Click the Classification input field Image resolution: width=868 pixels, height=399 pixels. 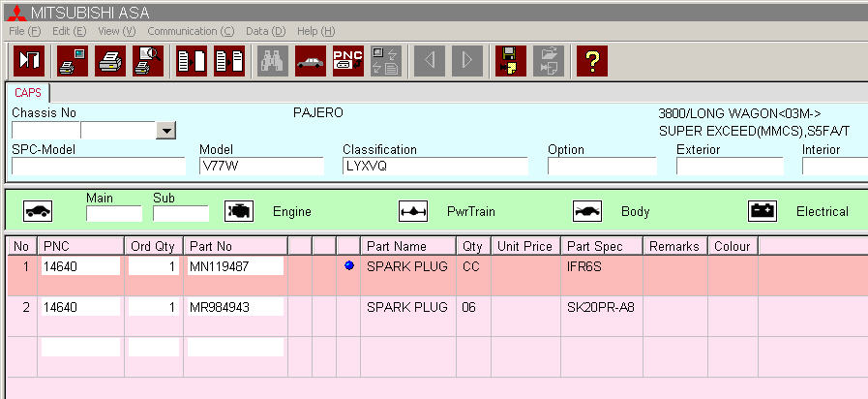click(x=434, y=166)
